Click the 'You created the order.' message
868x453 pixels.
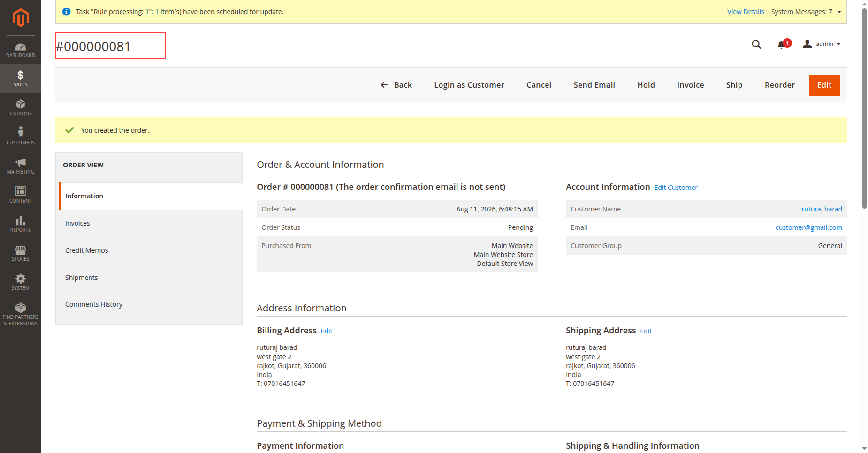tap(115, 130)
